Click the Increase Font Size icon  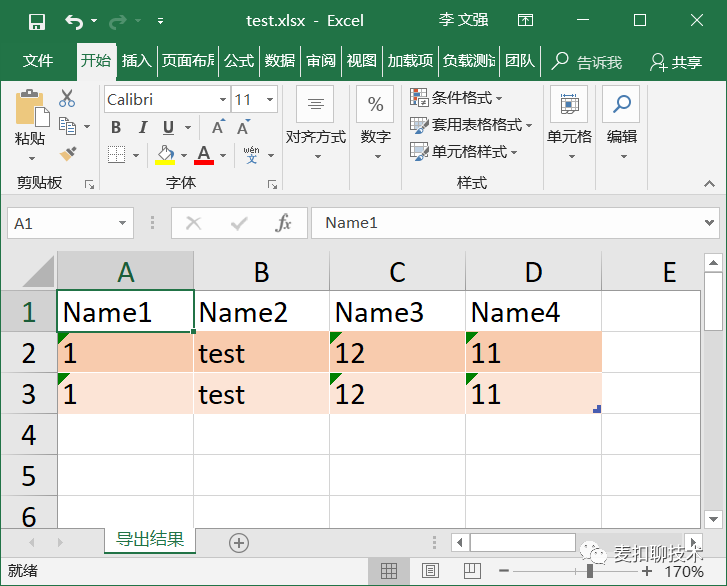(218, 127)
